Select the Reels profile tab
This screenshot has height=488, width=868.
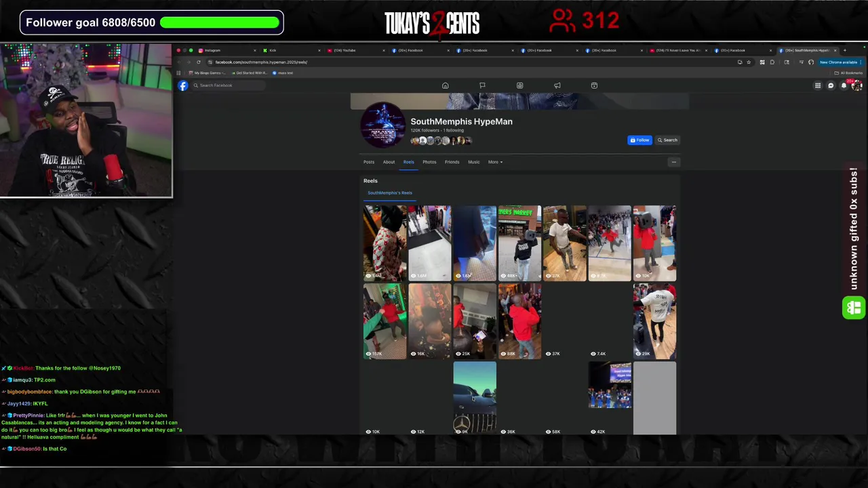[x=409, y=162]
